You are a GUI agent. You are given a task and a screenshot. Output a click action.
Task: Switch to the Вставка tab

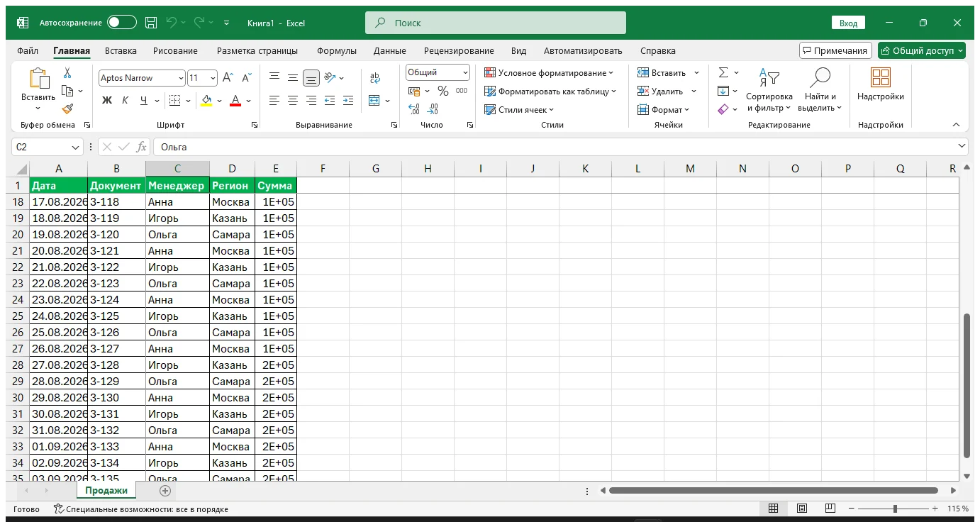[121, 51]
